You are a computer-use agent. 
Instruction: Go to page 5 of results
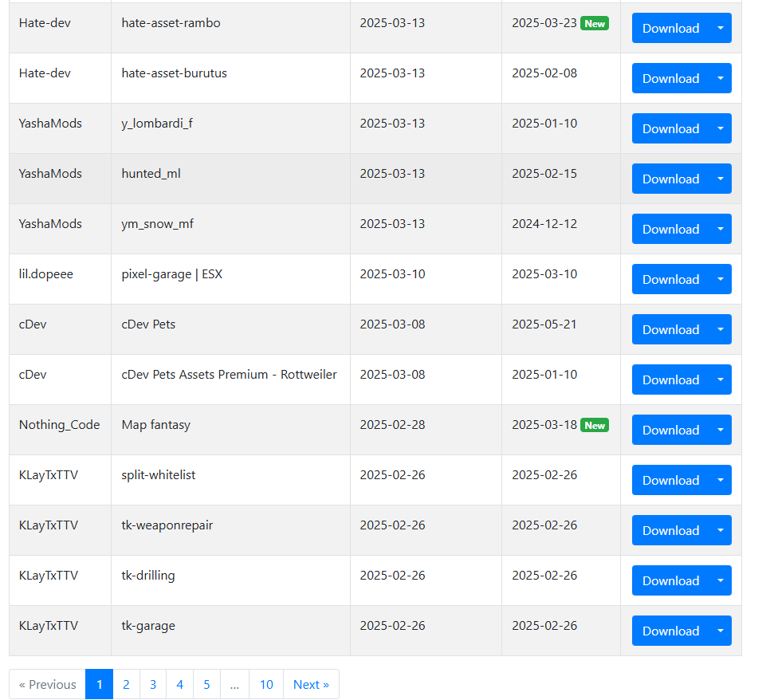coord(206,684)
